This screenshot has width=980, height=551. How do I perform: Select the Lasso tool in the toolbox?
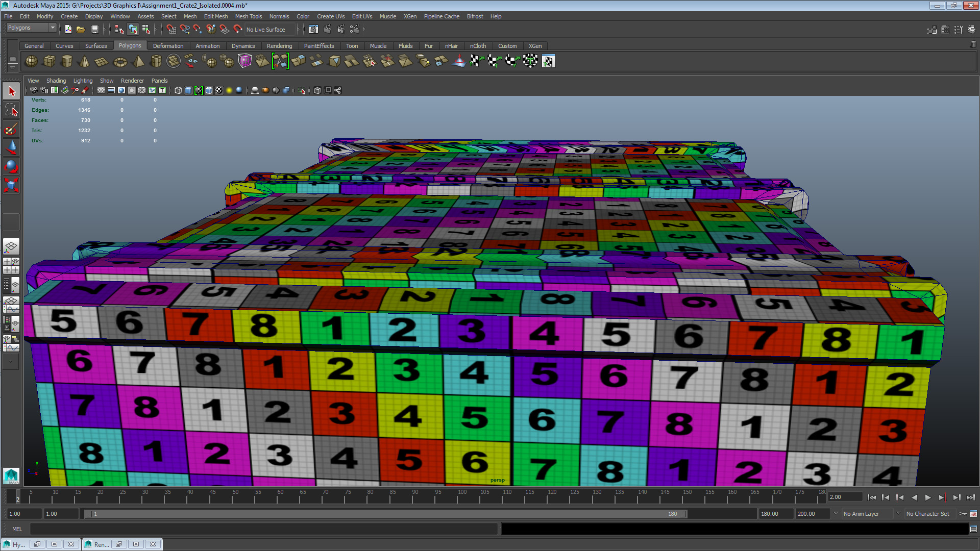point(11,110)
